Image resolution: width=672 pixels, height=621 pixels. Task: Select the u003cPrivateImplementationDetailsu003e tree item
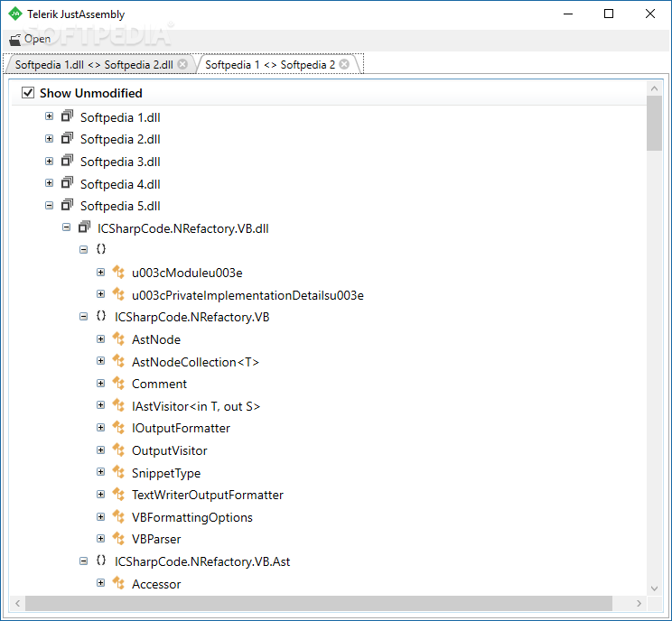(x=247, y=295)
